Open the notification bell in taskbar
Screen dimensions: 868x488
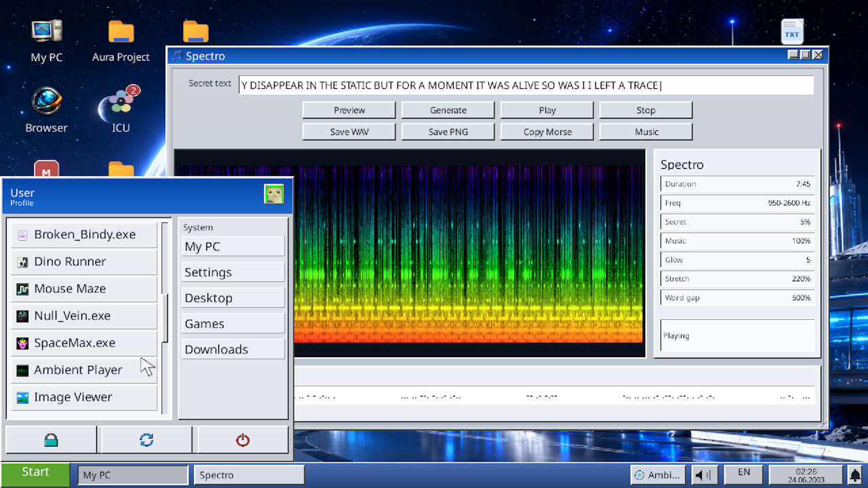tap(856, 474)
